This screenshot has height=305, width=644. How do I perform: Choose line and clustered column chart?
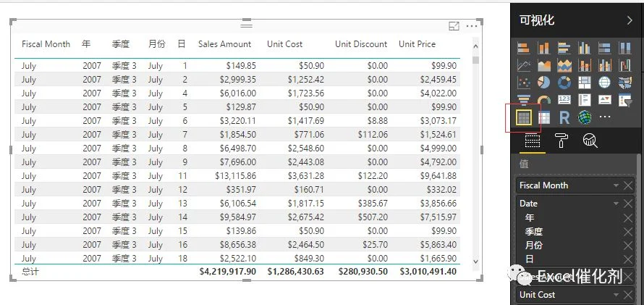[x=605, y=65]
